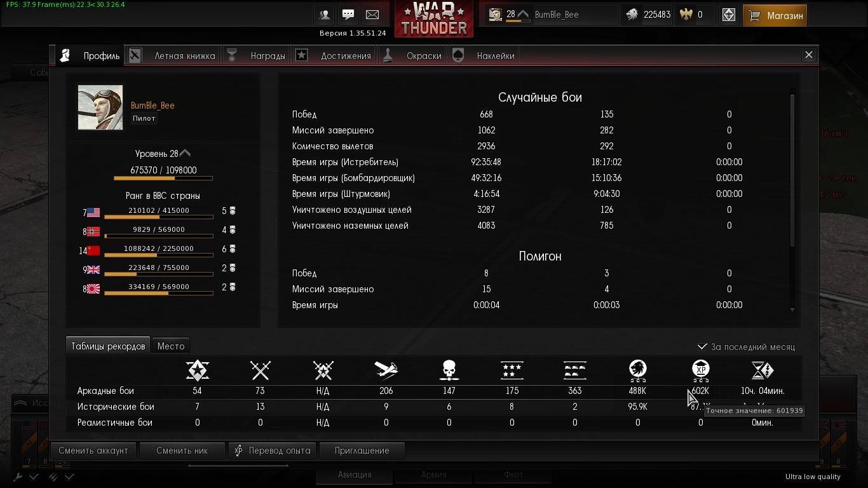Click the silver lions currency icon

click(x=632, y=15)
